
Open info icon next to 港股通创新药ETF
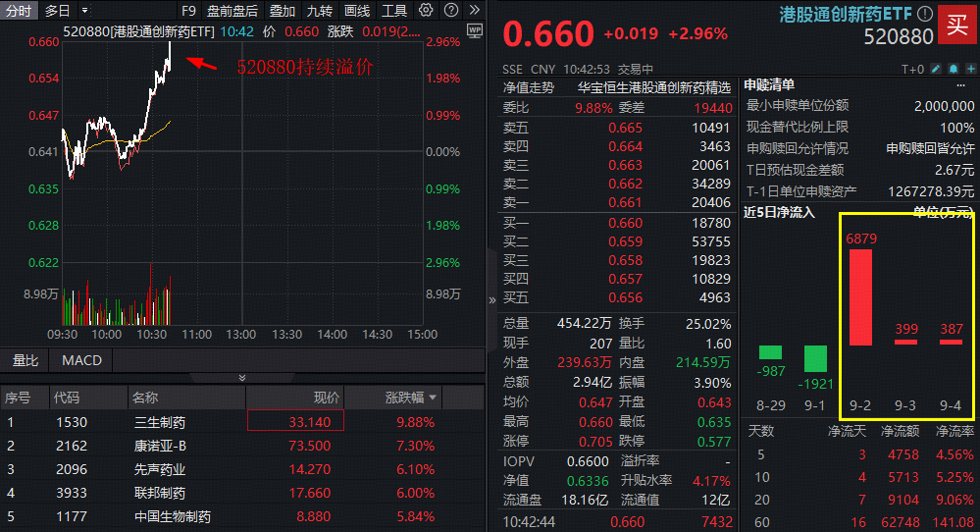pos(923,14)
